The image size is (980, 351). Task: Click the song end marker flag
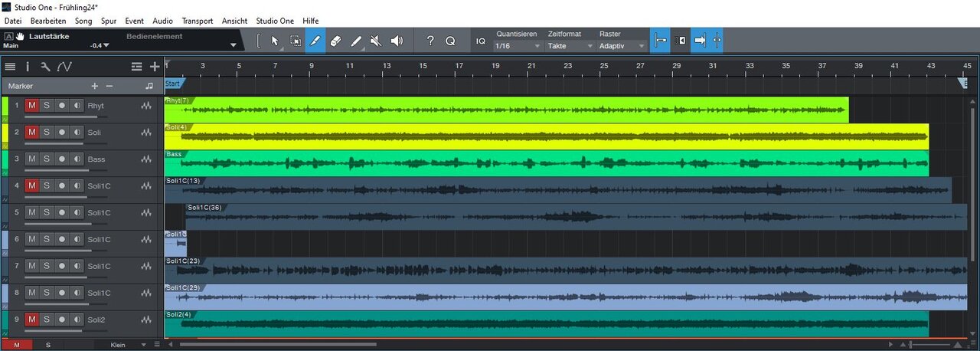point(962,84)
